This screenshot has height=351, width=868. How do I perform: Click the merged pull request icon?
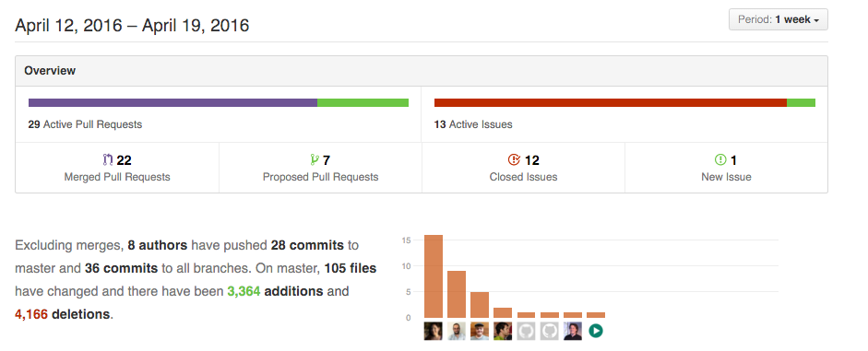[x=107, y=160]
